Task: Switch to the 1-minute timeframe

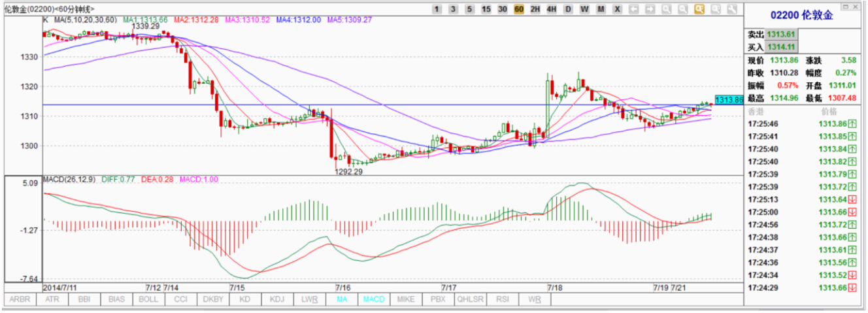Action: [437, 9]
